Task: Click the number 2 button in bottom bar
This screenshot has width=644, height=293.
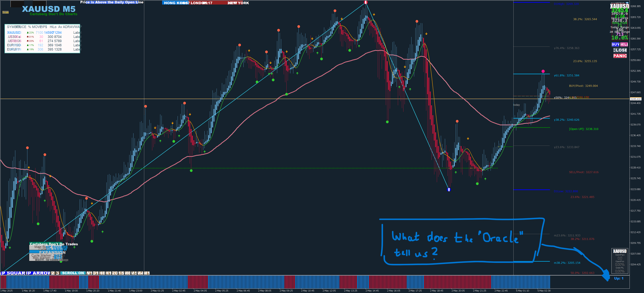Action: [x=53, y=273]
